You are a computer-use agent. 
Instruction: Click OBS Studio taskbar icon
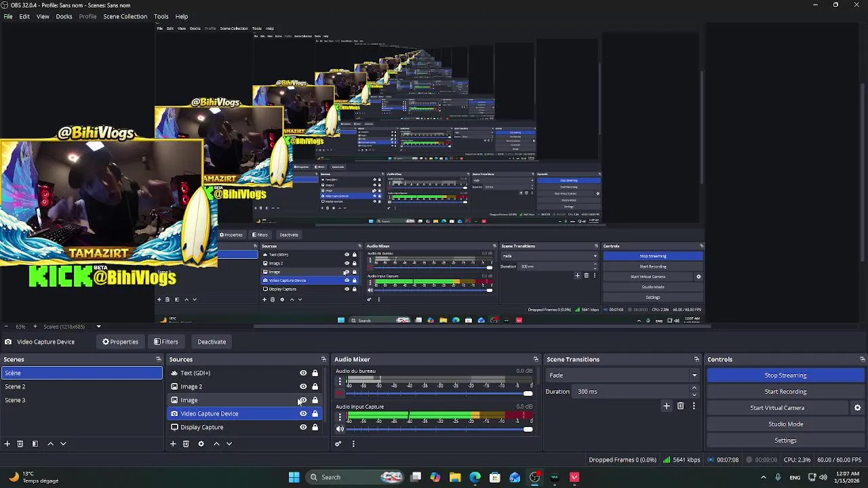534,477
